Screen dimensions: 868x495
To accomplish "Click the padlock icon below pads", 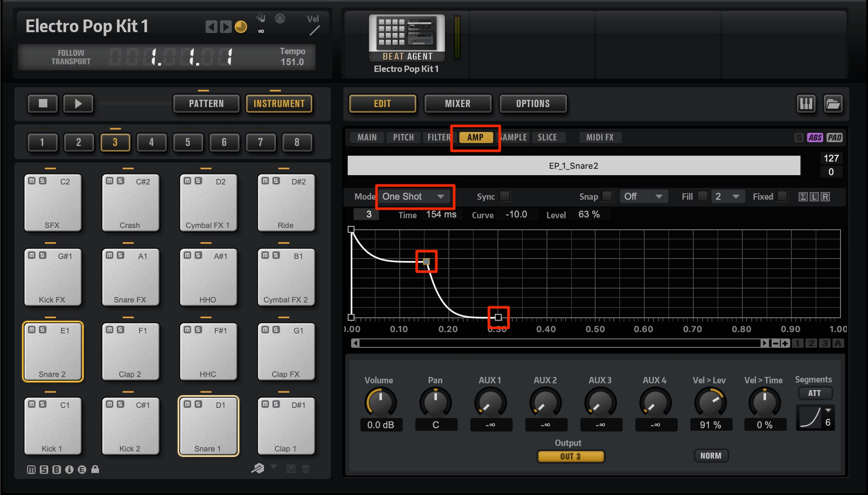I will tap(95, 469).
